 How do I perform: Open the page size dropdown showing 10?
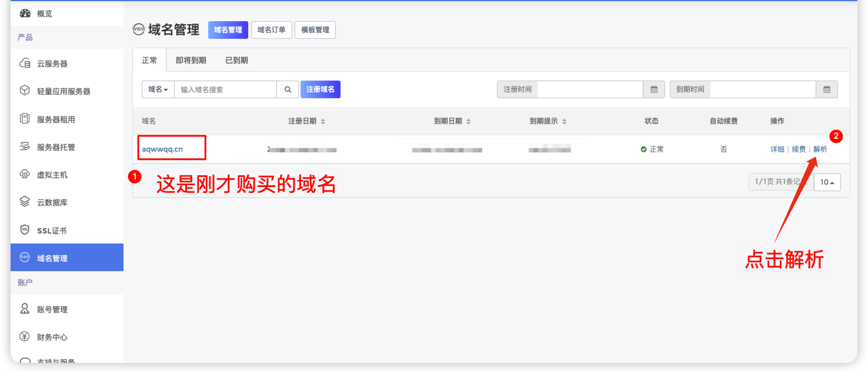[x=827, y=182]
